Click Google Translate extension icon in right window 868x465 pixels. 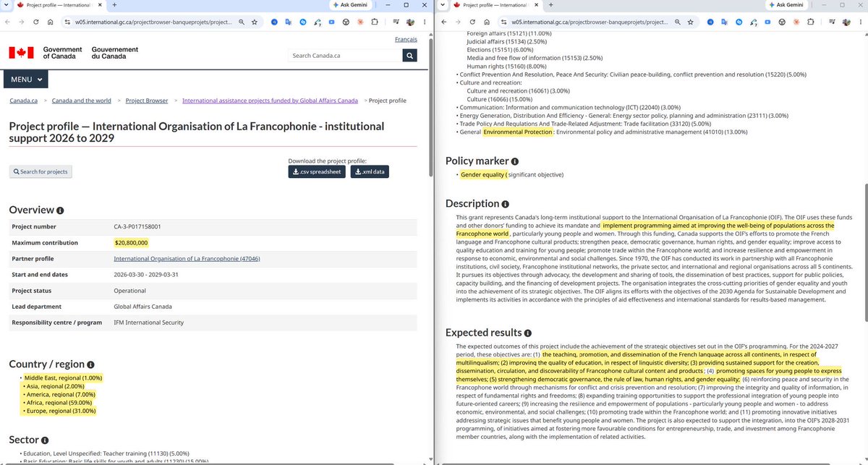click(x=725, y=22)
